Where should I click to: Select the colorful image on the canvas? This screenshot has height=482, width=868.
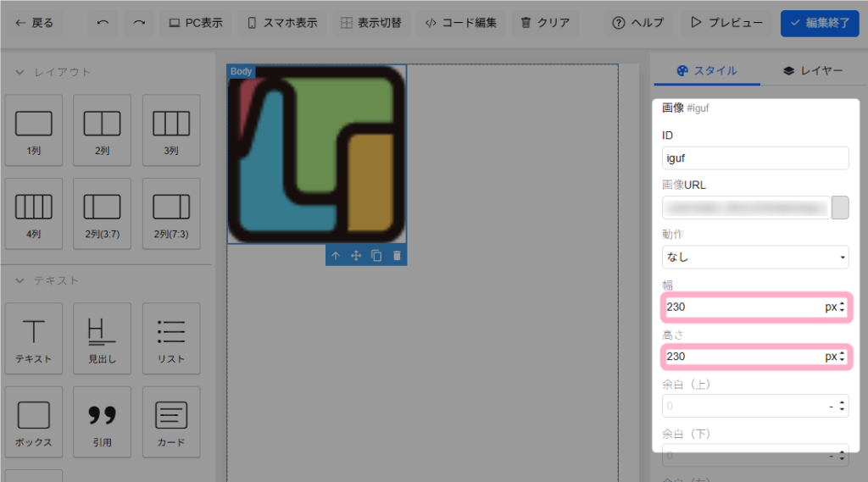317,154
